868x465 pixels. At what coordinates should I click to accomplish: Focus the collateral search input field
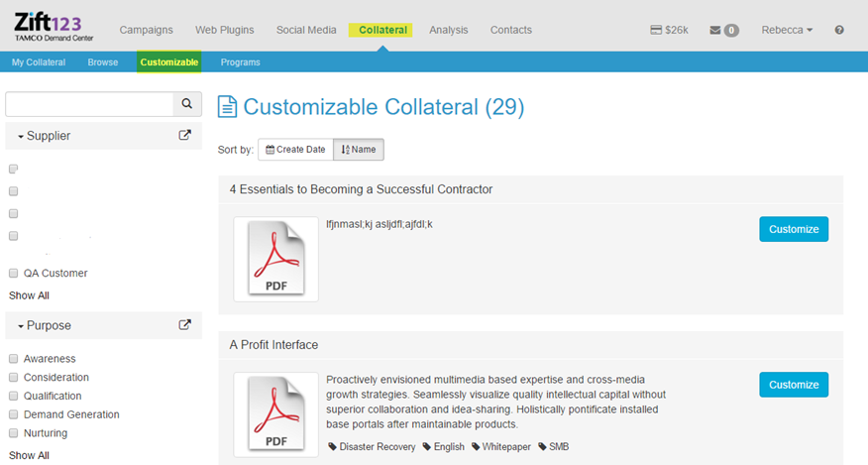pos(89,104)
